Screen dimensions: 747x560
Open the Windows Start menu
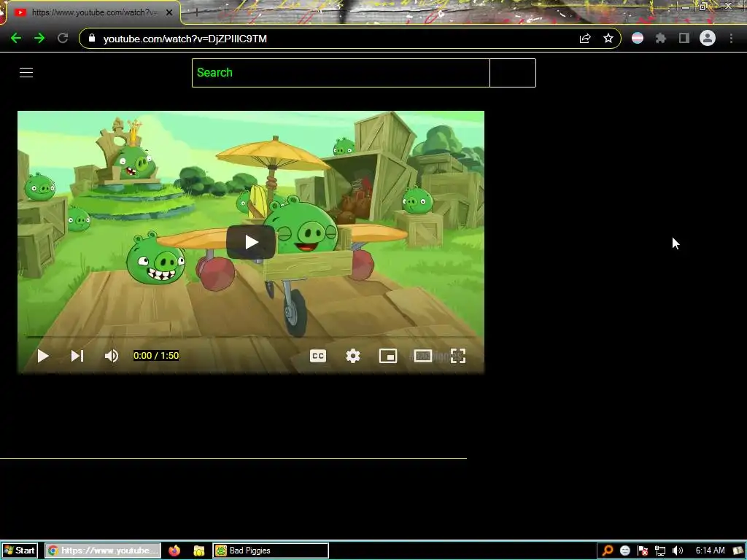coord(20,551)
